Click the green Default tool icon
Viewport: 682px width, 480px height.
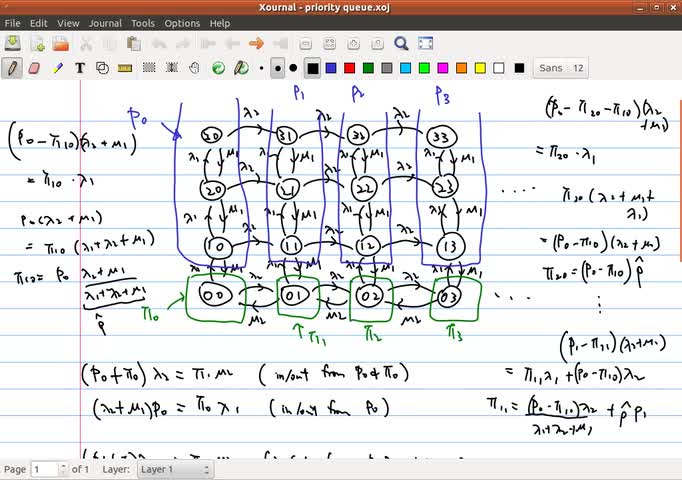(x=218, y=68)
